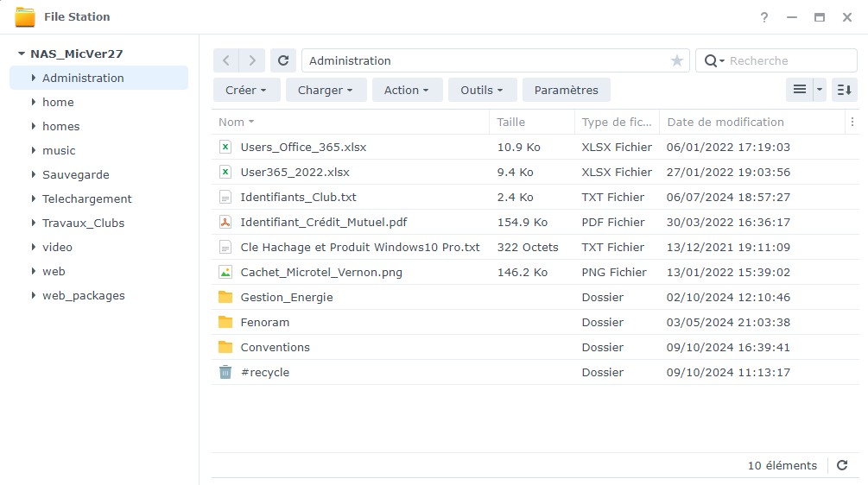This screenshot has height=485, width=868.
Task: Open the Action menu
Action: 407,90
